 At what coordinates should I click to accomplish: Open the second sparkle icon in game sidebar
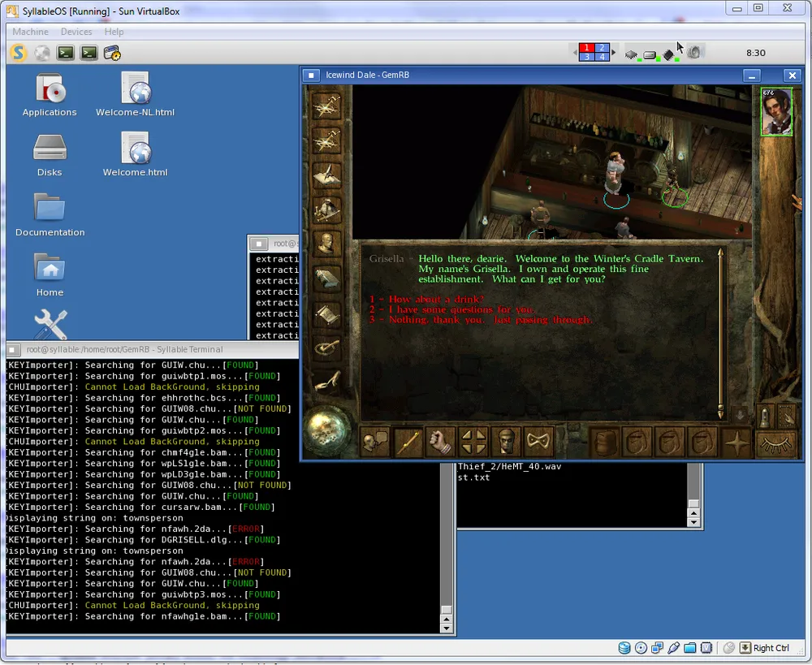tap(326, 140)
